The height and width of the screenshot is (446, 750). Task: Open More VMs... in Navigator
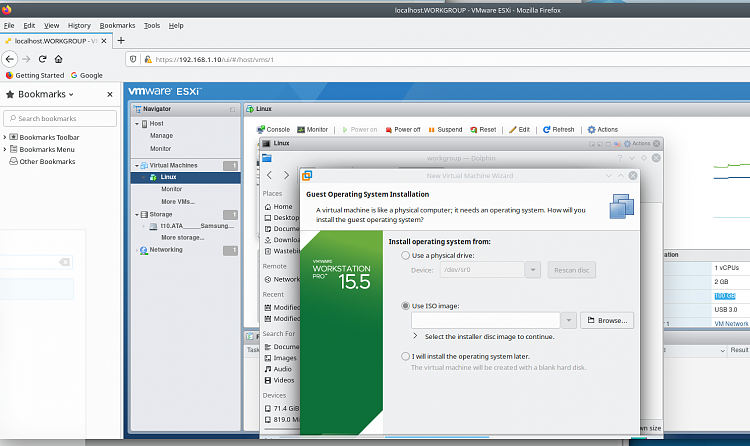tap(178, 202)
